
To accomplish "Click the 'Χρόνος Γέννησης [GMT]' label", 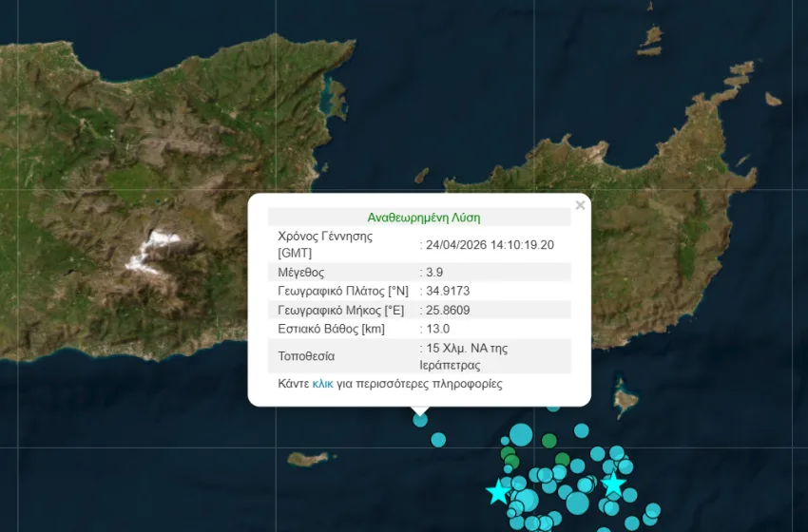I will [325, 245].
